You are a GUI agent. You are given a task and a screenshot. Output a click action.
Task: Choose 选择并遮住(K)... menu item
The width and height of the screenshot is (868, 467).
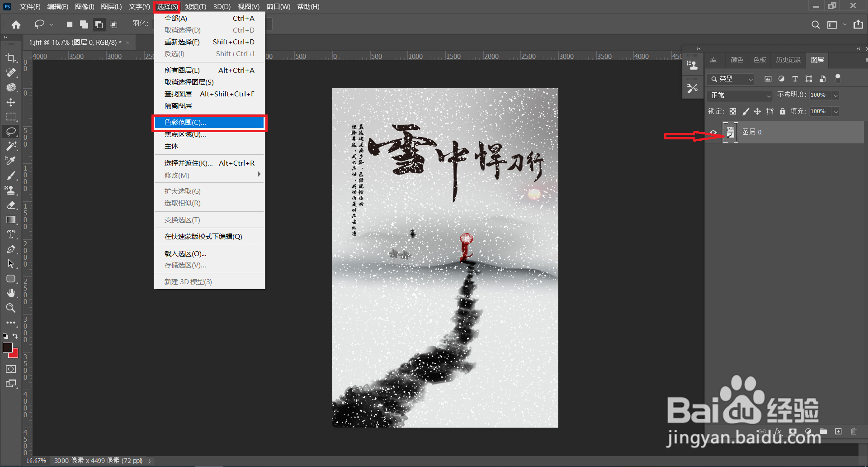[x=209, y=163]
